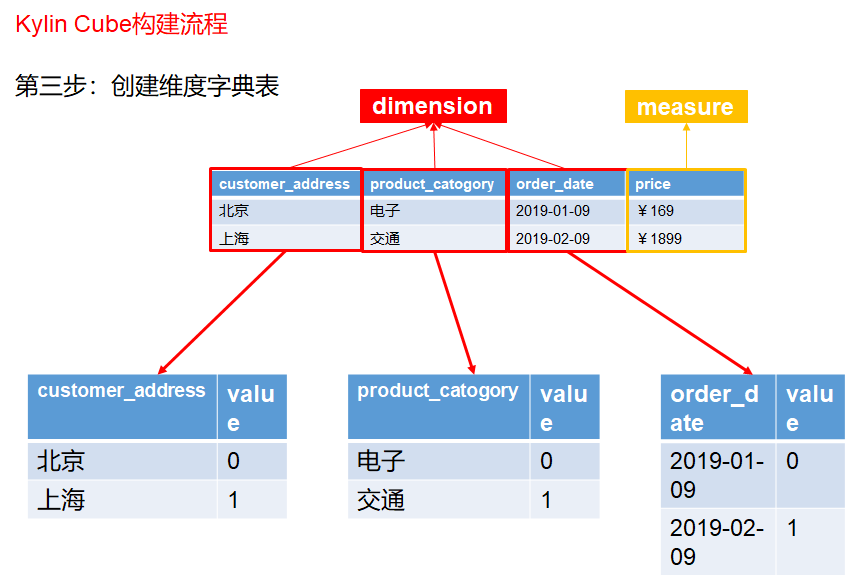Click the value '0' next to dictionary 电子

(x=546, y=461)
